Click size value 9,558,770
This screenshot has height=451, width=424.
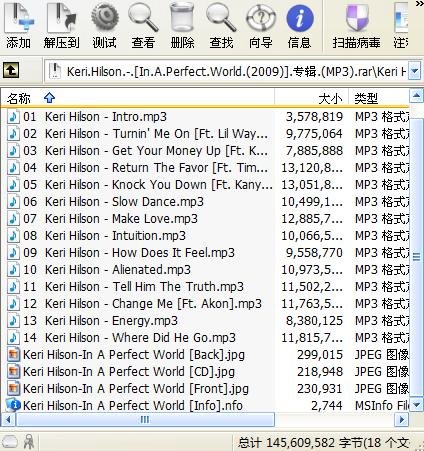tap(314, 253)
